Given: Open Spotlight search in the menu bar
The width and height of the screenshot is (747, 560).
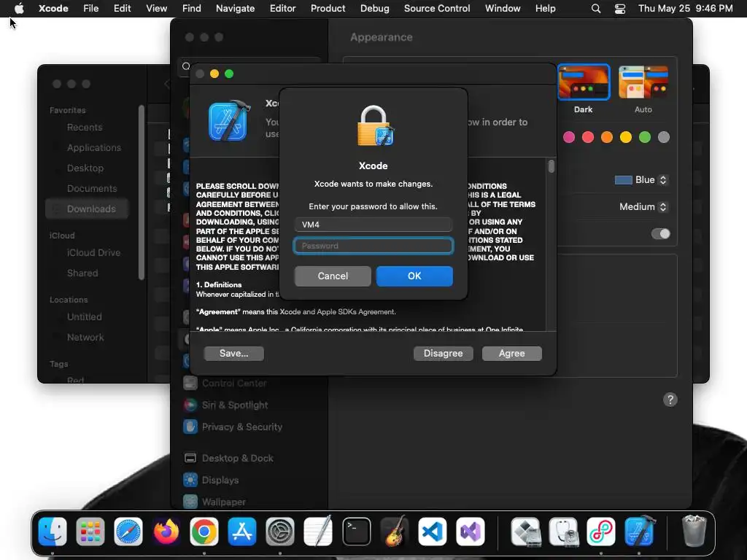Looking at the screenshot, I should 595,8.
